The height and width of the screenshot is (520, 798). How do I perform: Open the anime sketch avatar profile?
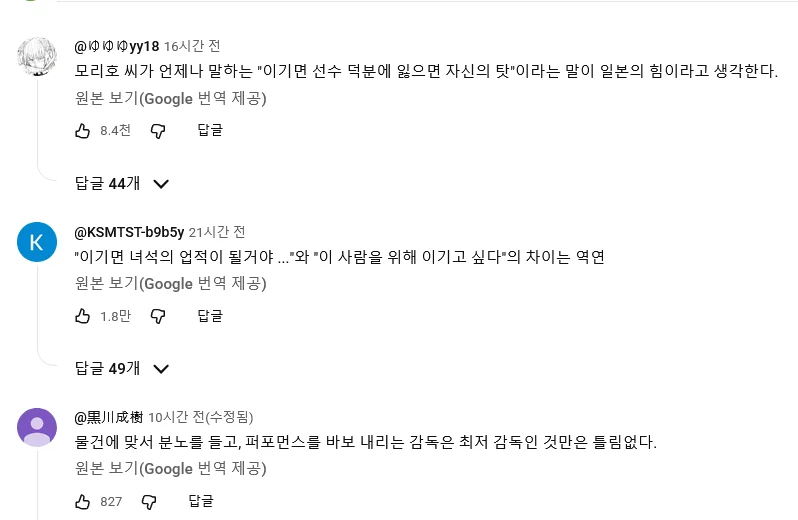[x=37, y=57]
